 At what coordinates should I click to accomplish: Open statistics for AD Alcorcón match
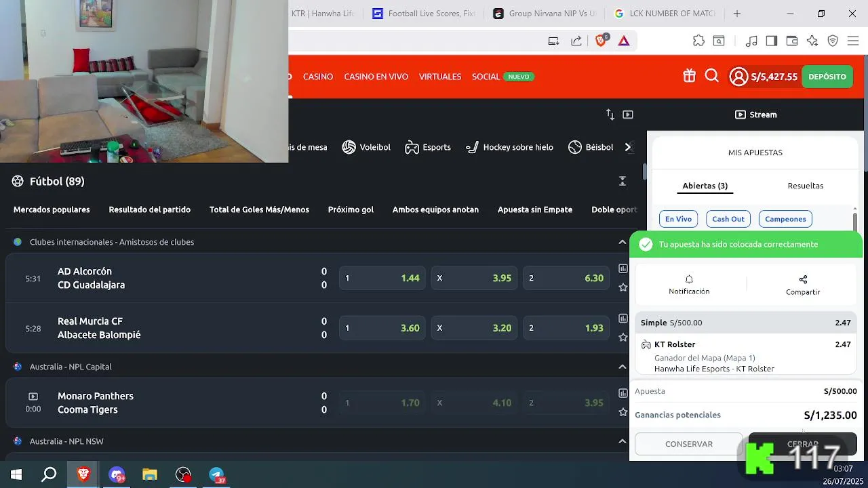coord(623,268)
